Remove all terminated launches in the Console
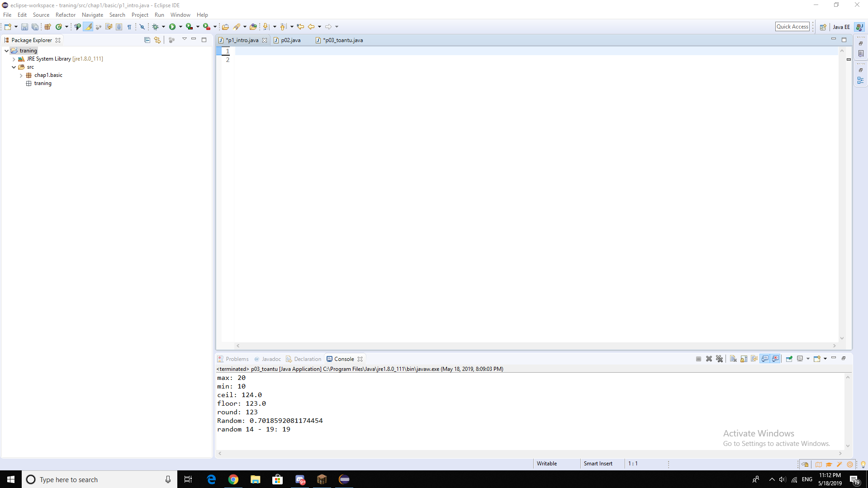Image resolution: width=868 pixels, height=488 pixels. [x=719, y=359]
